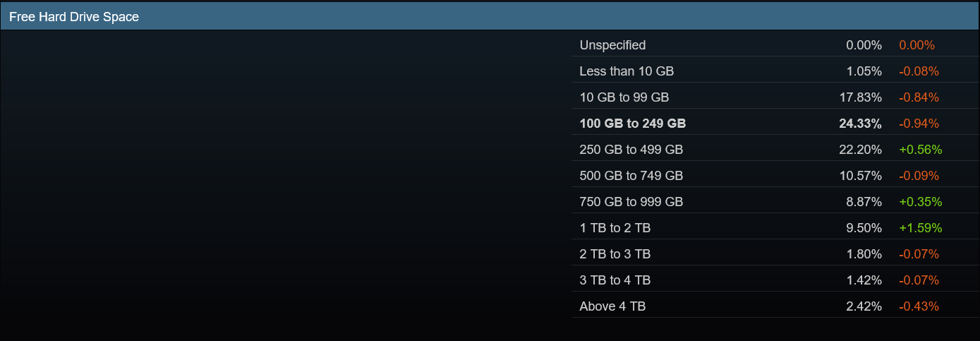
Task: Click the red -0.43% change value
Action: [919, 306]
